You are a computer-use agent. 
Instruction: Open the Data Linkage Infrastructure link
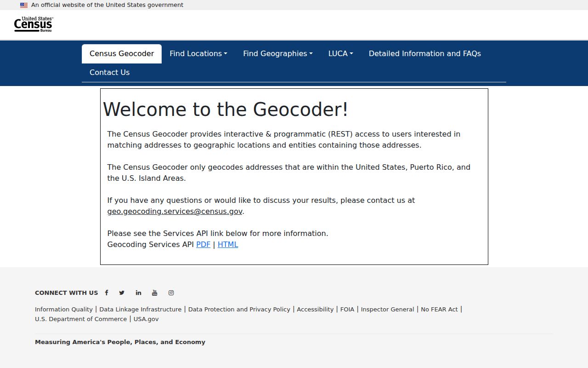[141, 309]
